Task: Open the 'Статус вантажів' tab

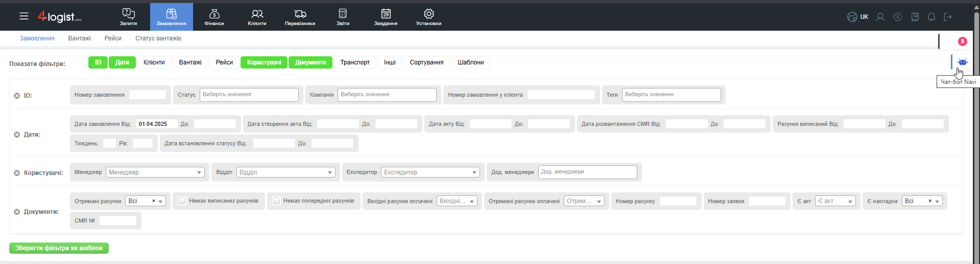Action: (x=158, y=38)
